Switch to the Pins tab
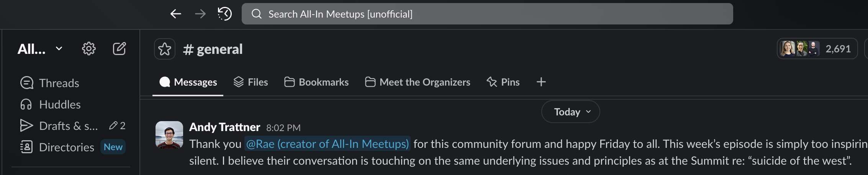Screen dimensions: 868x175 click(x=503, y=82)
